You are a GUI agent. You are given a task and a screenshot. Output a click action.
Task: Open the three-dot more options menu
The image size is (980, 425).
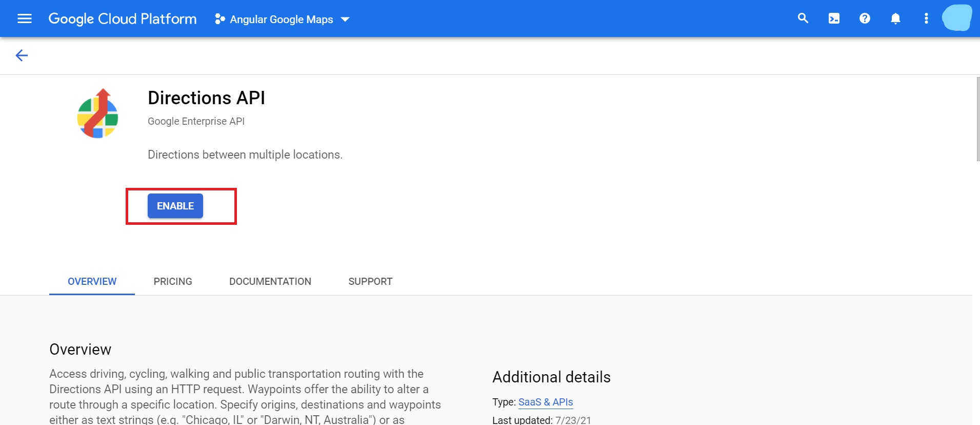(x=926, y=19)
